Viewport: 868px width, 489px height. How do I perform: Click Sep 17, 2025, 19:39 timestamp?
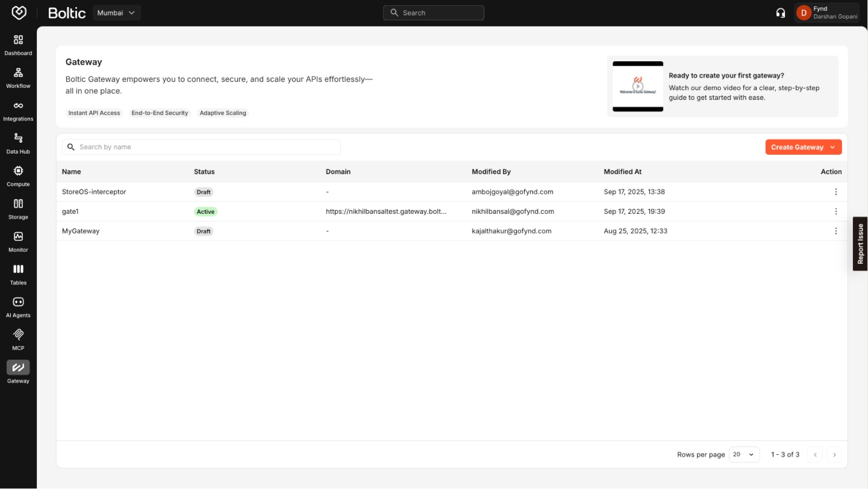tap(634, 212)
